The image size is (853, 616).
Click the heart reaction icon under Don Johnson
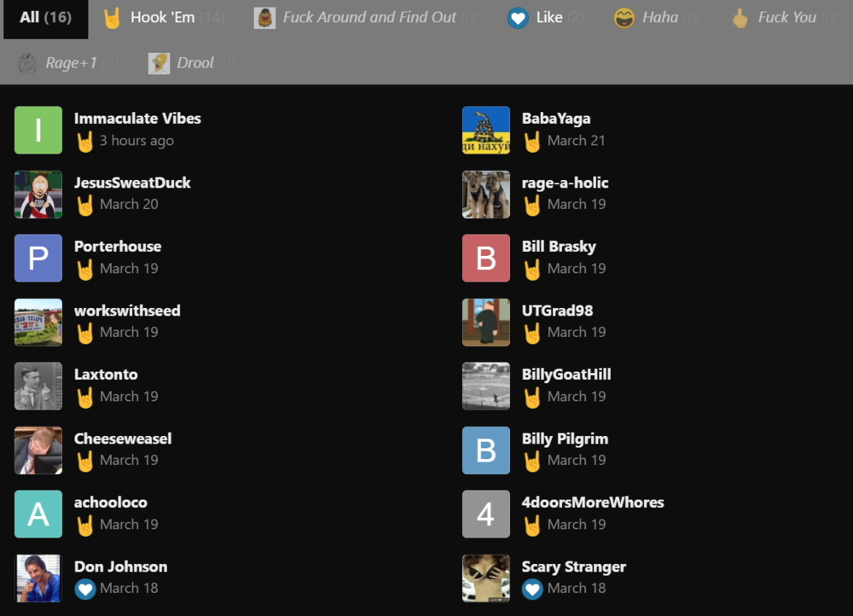coord(85,588)
